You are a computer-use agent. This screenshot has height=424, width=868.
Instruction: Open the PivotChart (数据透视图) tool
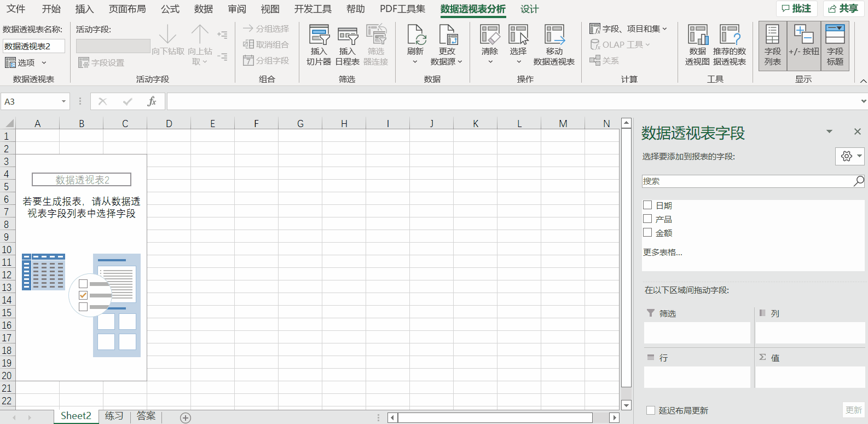(x=697, y=36)
